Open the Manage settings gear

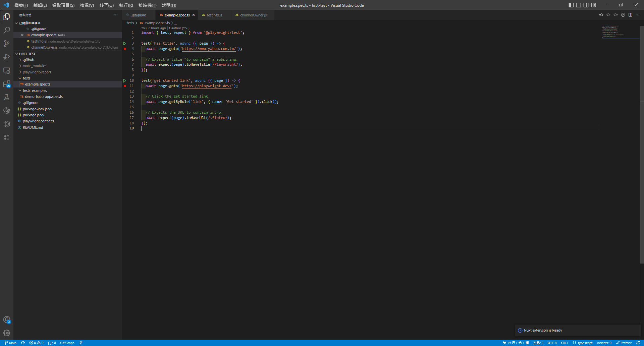7,333
